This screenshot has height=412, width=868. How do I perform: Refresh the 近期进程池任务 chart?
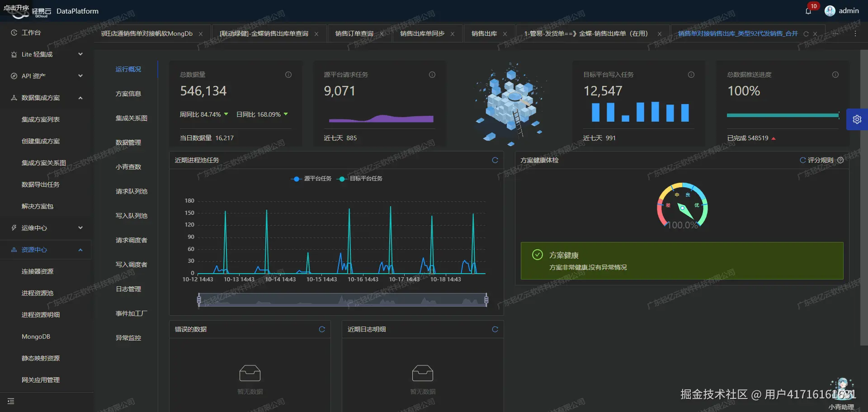(x=495, y=160)
